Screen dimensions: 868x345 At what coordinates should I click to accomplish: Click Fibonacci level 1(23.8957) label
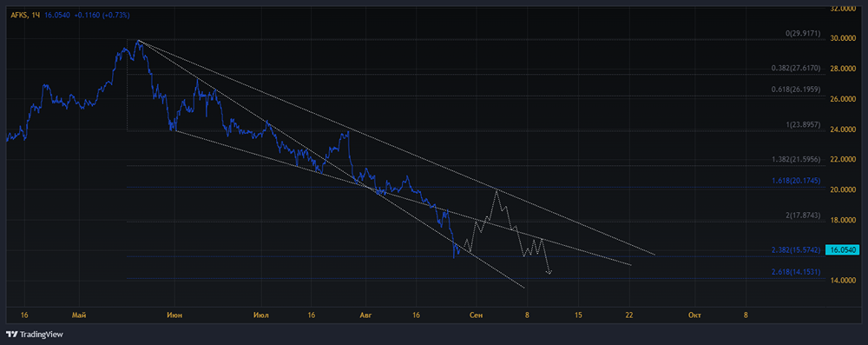point(802,124)
